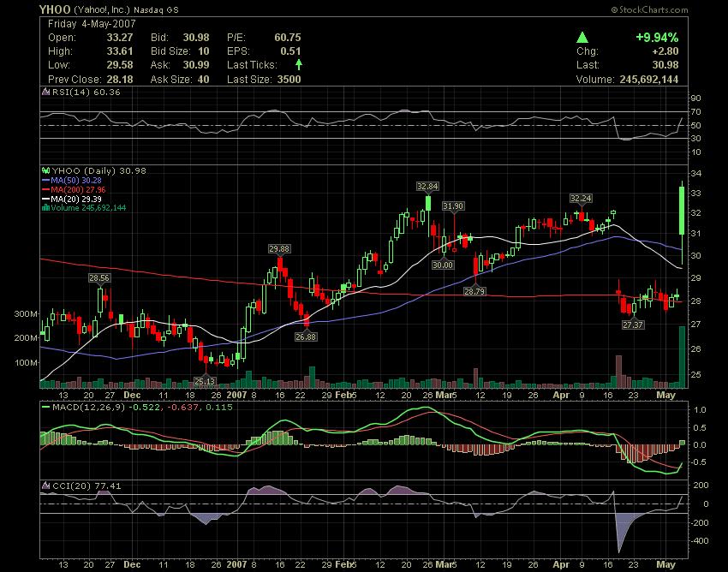Click the 29.88 price callout
The width and height of the screenshot is (728, 572).
[x=279, y=249]
